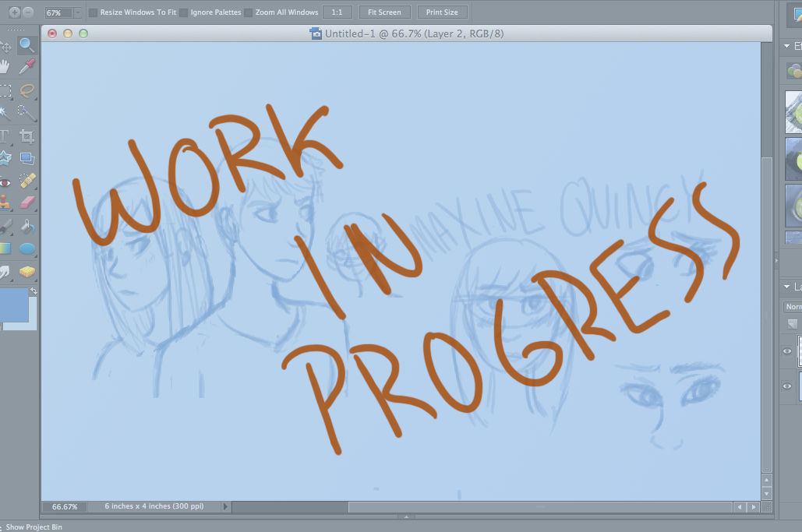Screen dimensions: 802x532
Task: Click the zoom in plus button
Action: click(x=14, y=12)
